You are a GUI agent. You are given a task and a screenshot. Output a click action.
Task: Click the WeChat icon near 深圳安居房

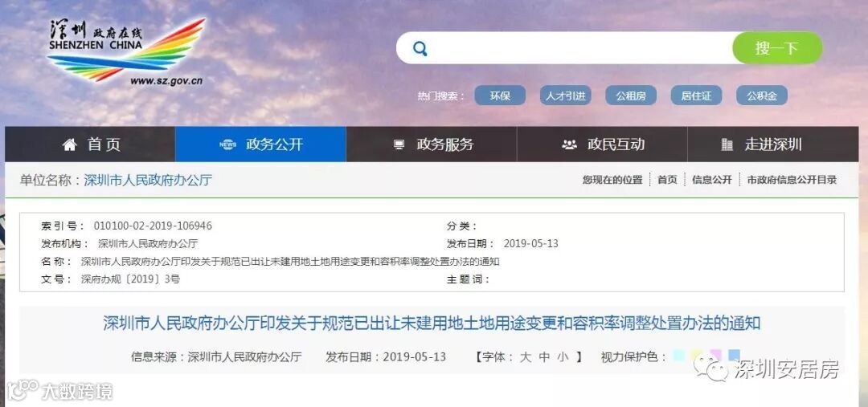pyautogui.click(x=712, y=368)
